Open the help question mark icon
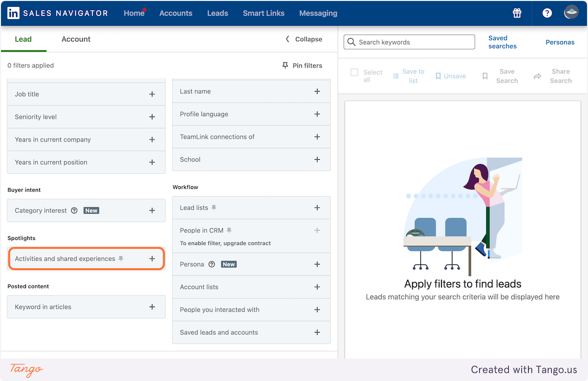Screen dimensions: 588x381 tap(547, 13)
